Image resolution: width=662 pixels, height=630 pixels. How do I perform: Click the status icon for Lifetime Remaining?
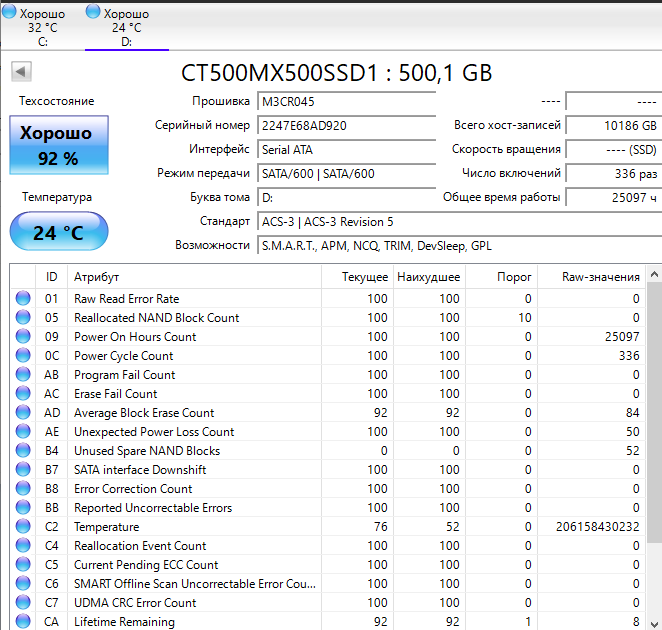click(x=23, y=621)
